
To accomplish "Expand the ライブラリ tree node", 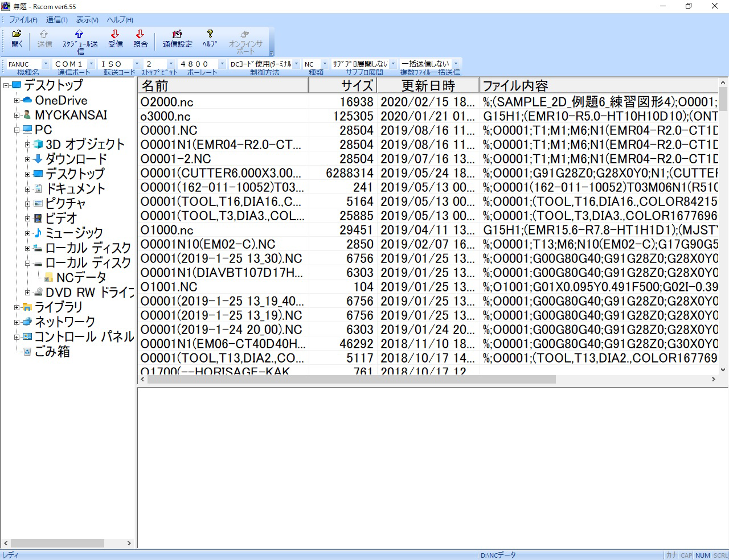I will 17,307.
